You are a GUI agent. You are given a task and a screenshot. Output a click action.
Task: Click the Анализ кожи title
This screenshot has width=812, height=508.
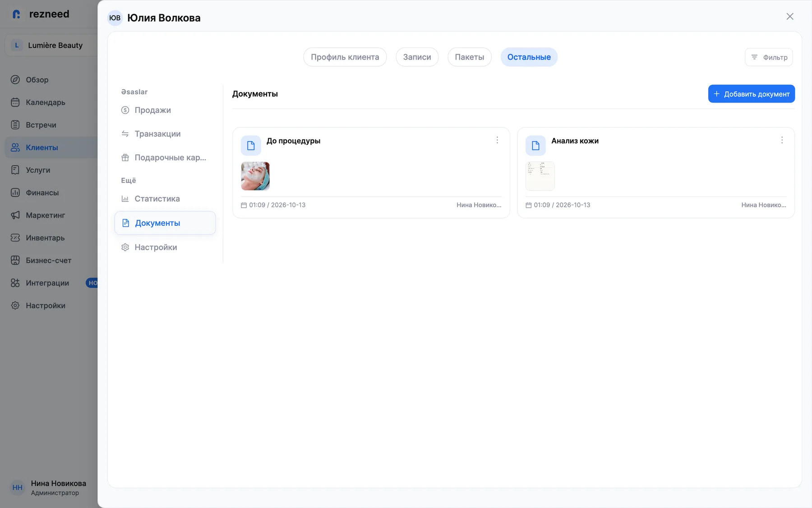coord(575,141)
